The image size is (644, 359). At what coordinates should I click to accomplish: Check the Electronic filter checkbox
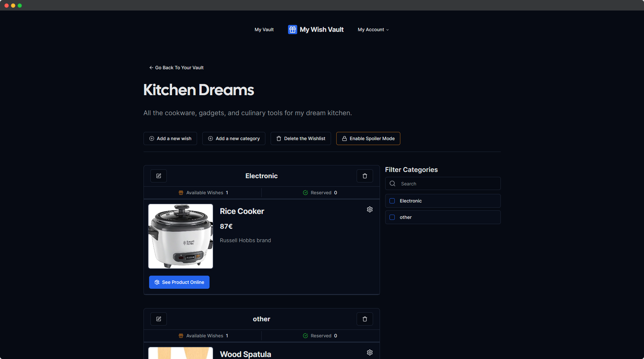(392, 201)
